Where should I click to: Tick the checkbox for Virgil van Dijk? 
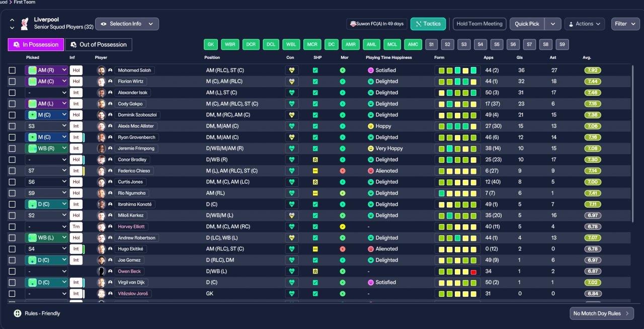[12, 283]
